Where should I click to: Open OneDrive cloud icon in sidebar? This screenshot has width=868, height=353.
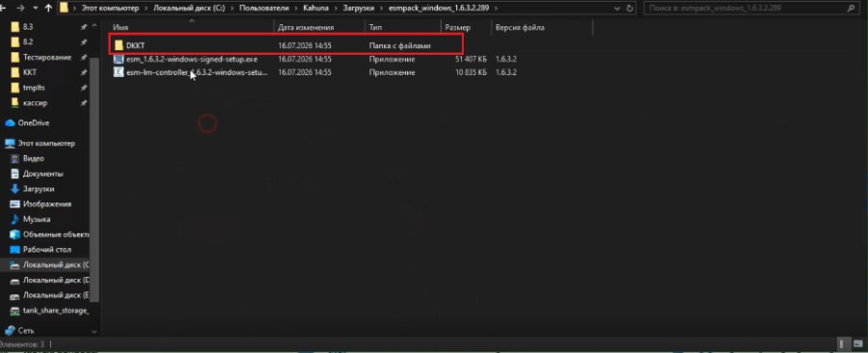(x=10, y=122)
